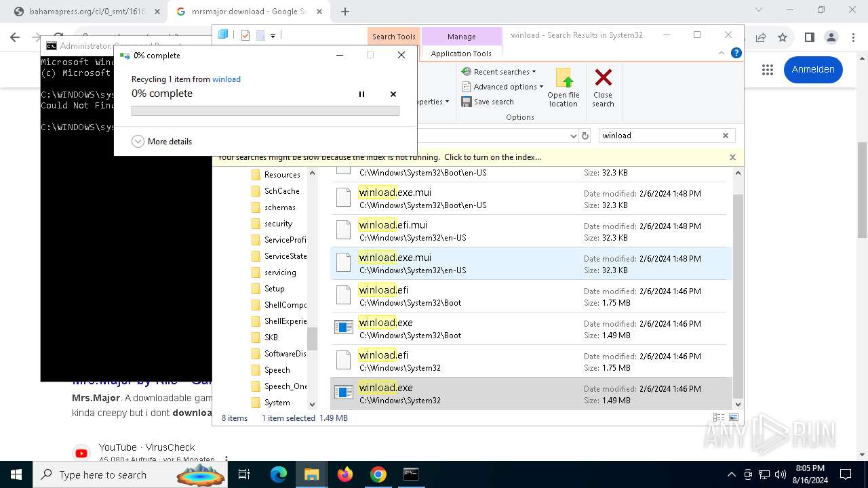The image size is (868, 488).
Task: Select winload.exe in C:\Windows\System32\Boot
Action: coord(531,329)
